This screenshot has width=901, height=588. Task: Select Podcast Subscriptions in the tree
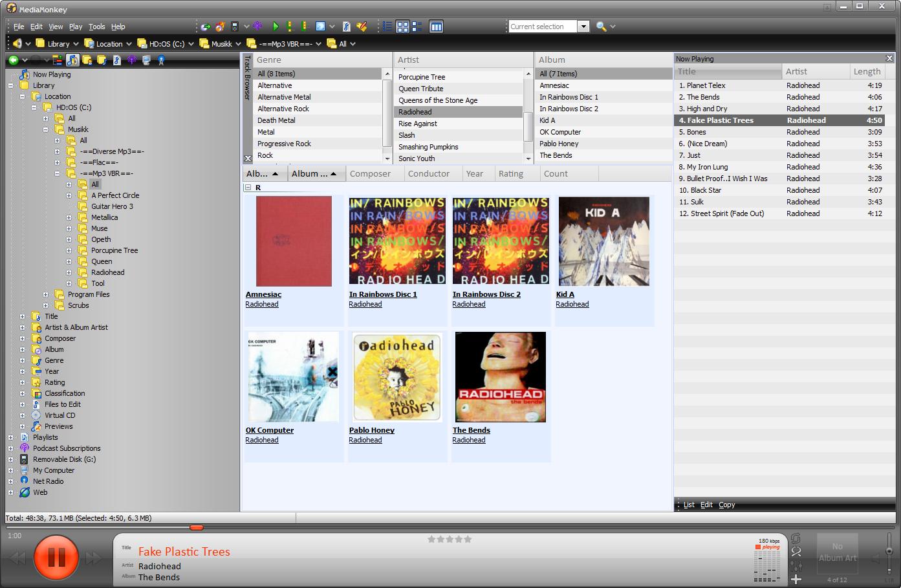pos(67,448)
